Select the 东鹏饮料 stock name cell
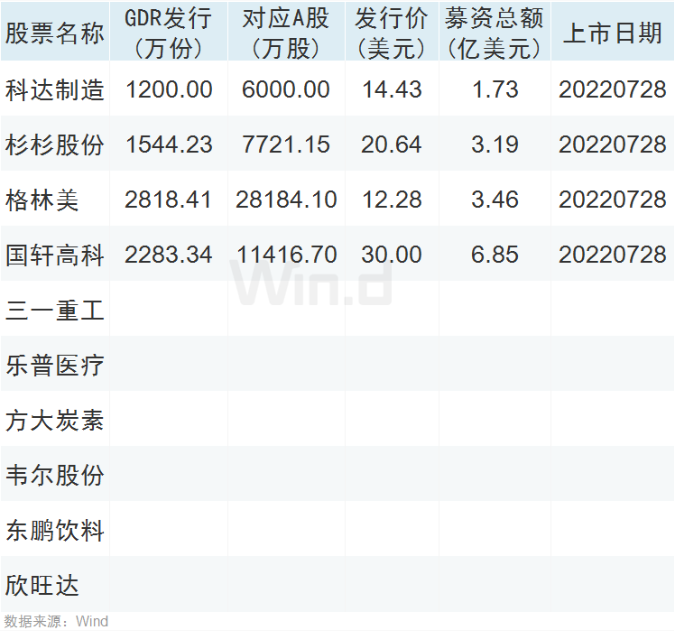 (x=55, y=530)
